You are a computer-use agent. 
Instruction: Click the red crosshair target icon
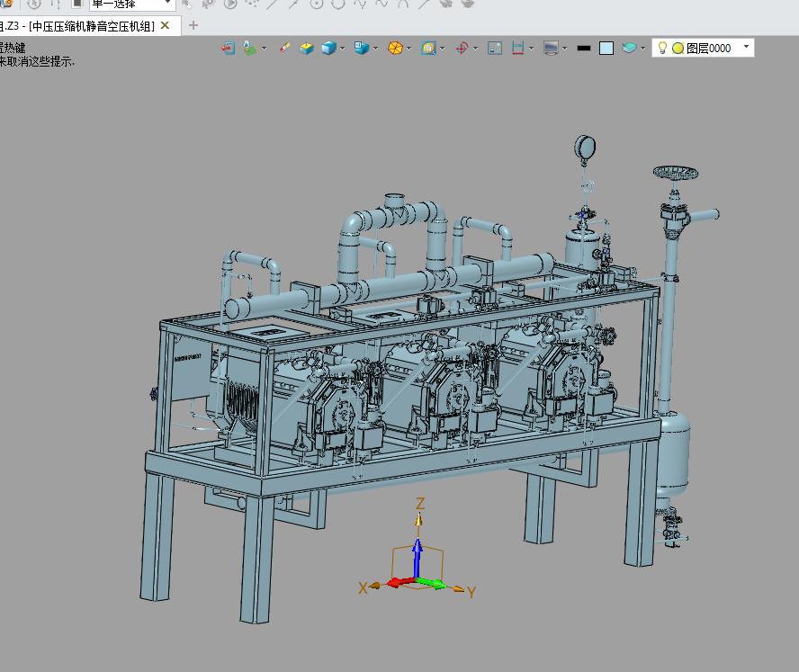462,49
